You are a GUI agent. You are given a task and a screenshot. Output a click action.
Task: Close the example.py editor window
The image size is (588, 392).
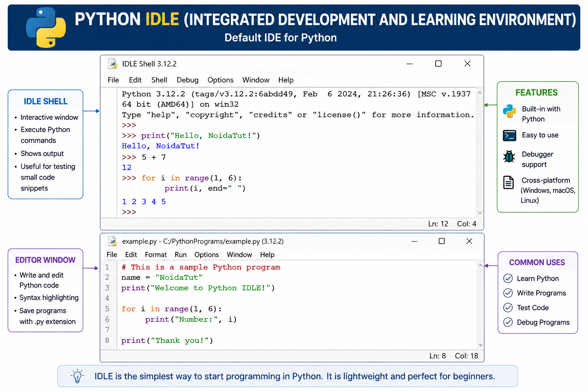[469, 241]
